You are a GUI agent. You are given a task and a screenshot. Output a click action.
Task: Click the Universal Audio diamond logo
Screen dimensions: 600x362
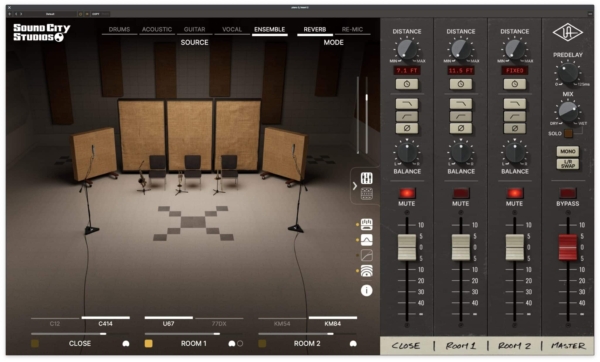568,33
